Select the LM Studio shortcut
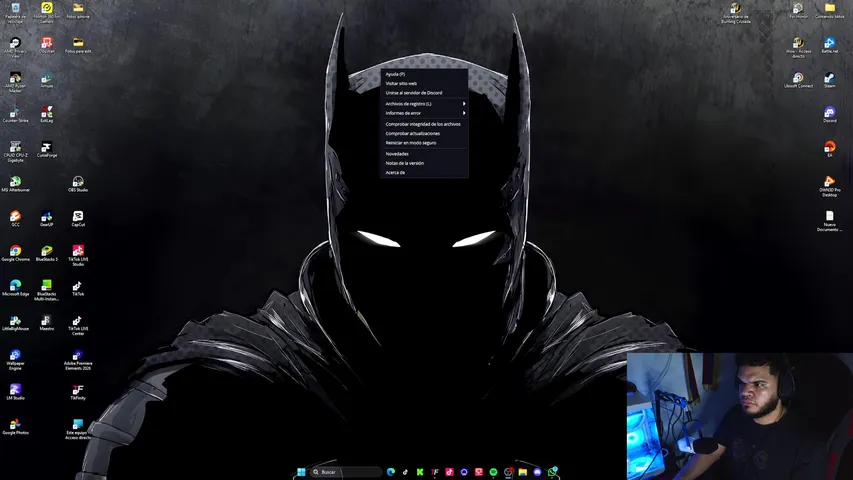 click(15, 392)
